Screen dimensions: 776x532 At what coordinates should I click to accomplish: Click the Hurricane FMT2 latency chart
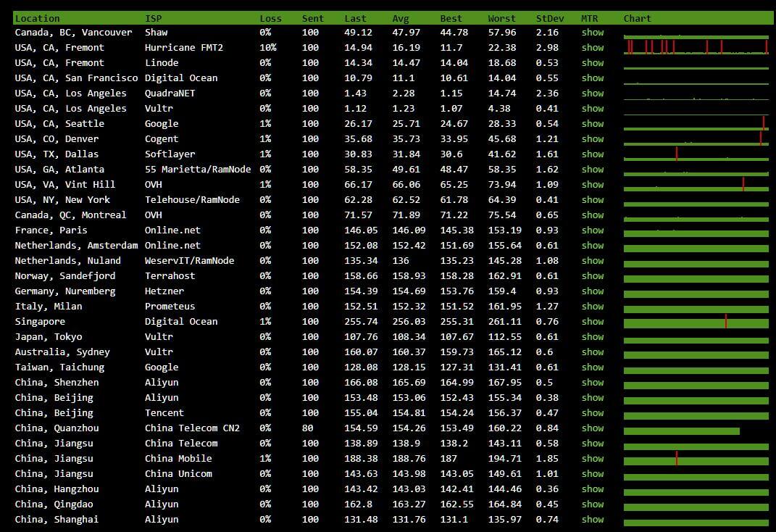point(696,47)
